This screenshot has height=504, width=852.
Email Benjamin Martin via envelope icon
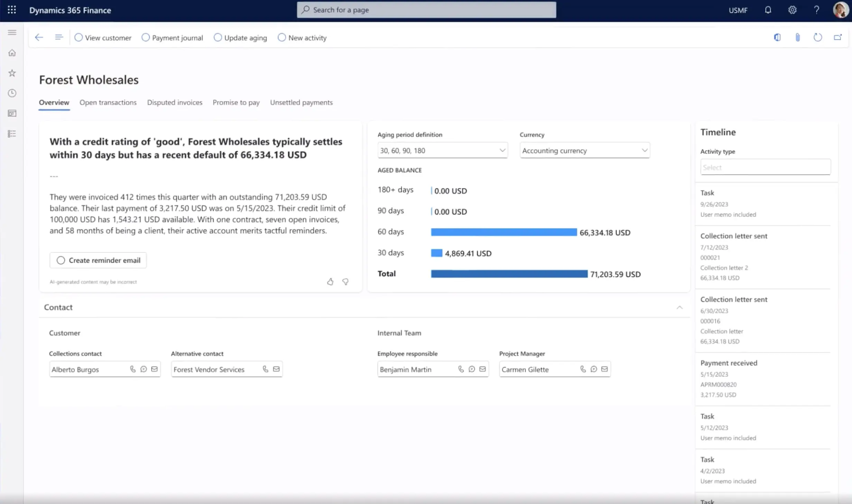point(482,369)
